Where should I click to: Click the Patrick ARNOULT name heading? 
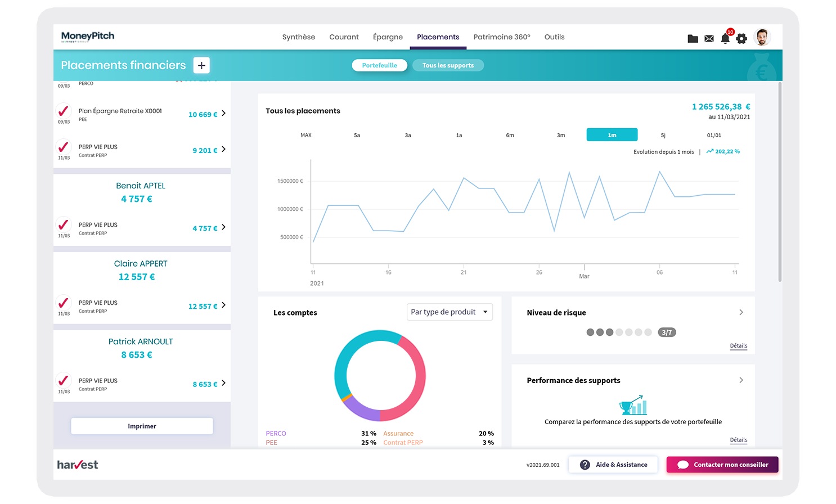[x=141, y=341]
